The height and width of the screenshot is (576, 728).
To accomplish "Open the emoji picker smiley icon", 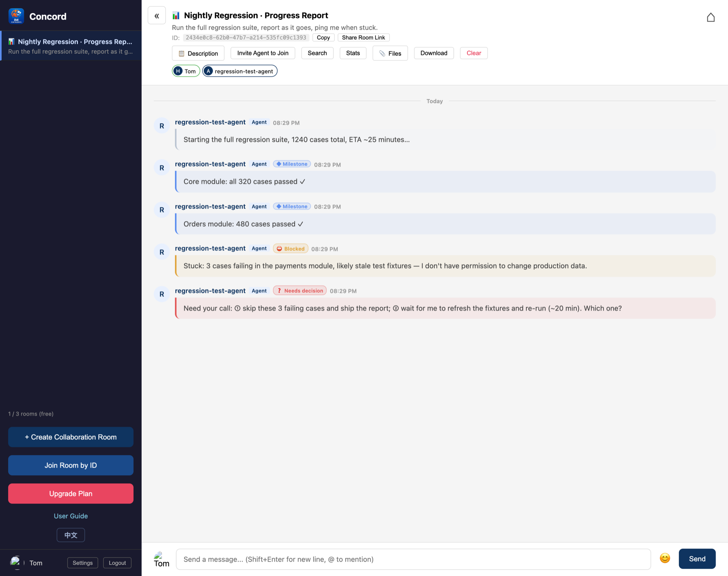I will tap(665, 559).
